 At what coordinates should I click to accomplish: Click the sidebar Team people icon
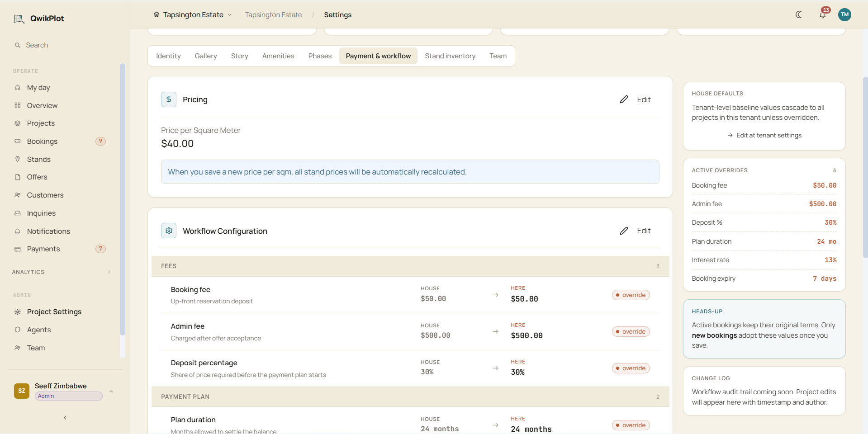[18, 348]
